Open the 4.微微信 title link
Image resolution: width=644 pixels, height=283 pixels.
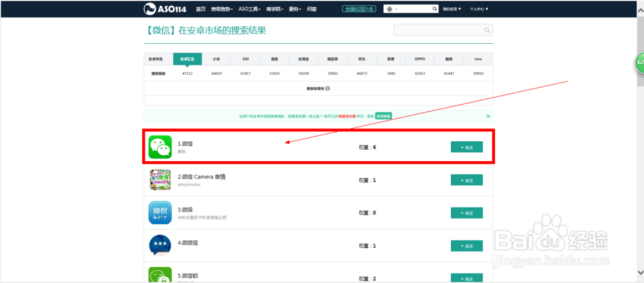[188, 242]
